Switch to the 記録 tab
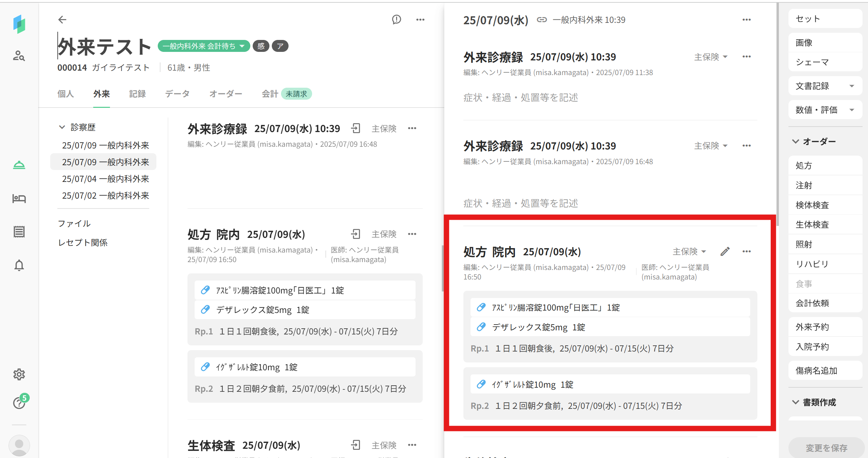 [x=137, y=94]
